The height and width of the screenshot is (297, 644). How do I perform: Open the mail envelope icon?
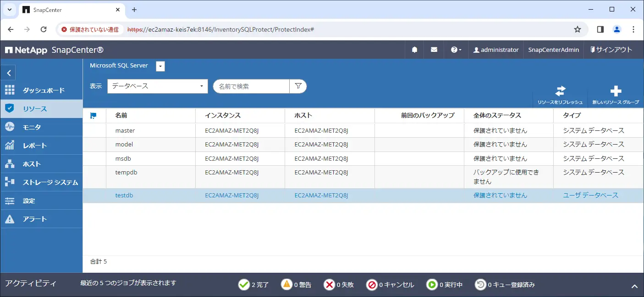pos(434,50)
